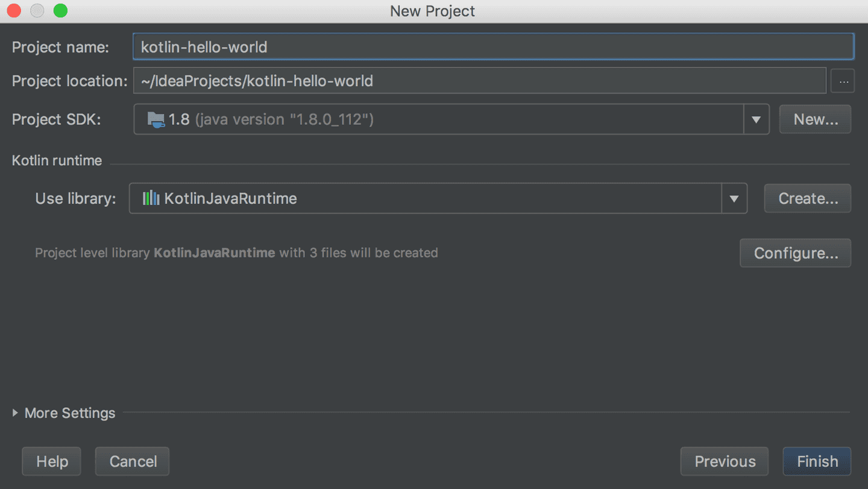The height and width of the screenshot is (489, 868).
Task: Open the Use library dropdown arrow
Action: 734,198
